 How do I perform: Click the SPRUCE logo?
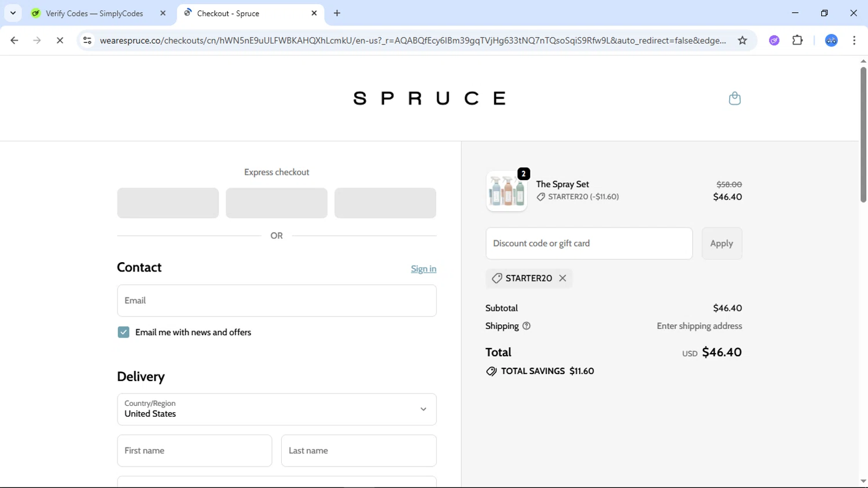429,98
